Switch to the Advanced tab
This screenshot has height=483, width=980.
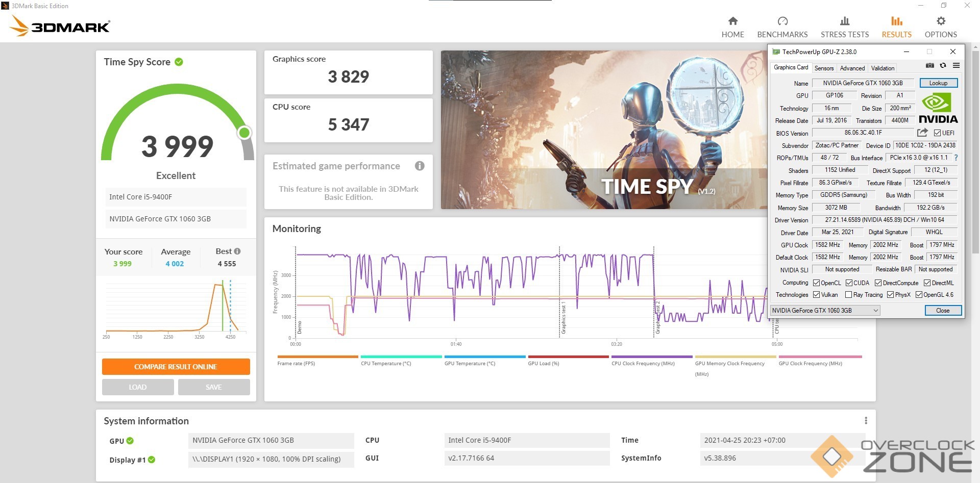(852, 68)
